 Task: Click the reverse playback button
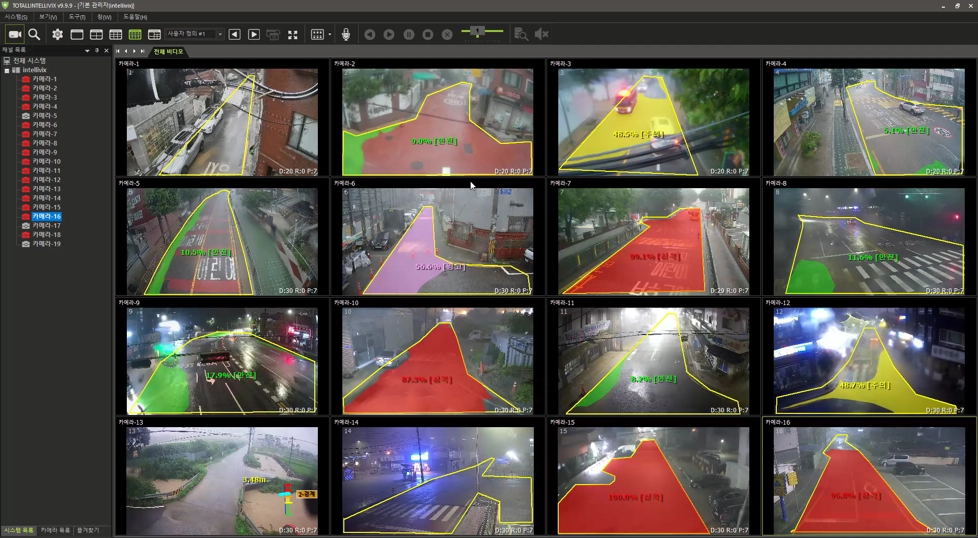pyautogui.click(x=370, y=34)
